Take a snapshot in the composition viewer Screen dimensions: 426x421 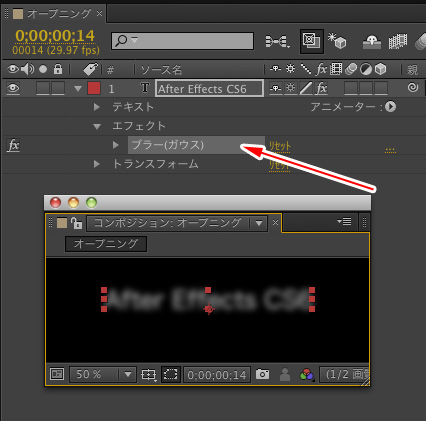(x=262, y=374)
